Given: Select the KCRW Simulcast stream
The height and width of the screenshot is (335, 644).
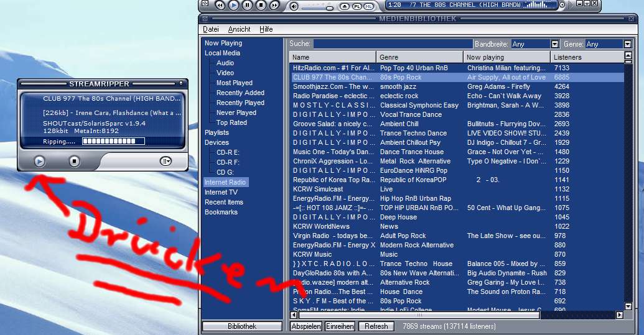Looking at the screenshot, I should [457, 189].
